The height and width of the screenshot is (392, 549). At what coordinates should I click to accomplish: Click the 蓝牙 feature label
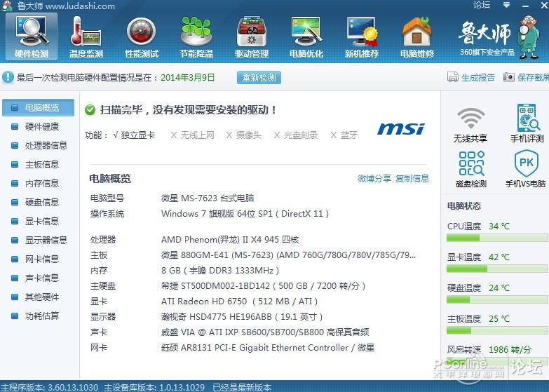[349, 135]
